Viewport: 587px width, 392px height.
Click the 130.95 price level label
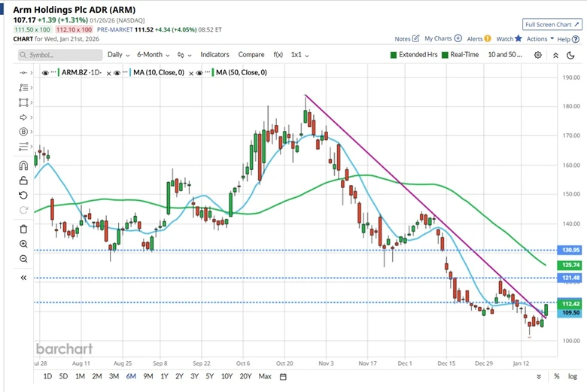pyautogui.click(x=570, y=250)
